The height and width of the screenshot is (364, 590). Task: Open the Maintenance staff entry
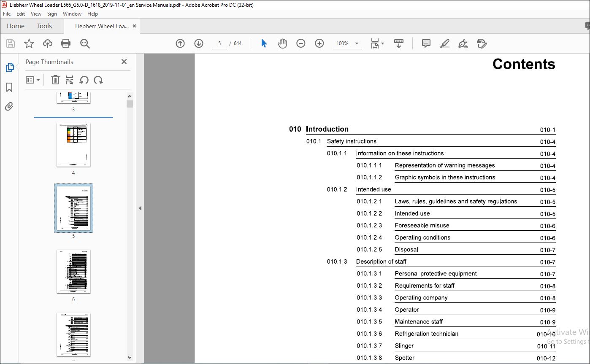coord(419,321)
